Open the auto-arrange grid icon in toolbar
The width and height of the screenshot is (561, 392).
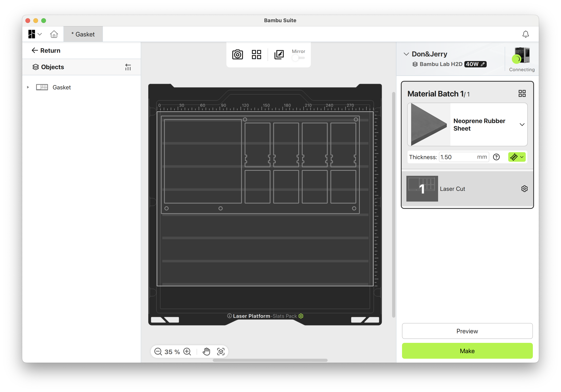pos(256,54)
